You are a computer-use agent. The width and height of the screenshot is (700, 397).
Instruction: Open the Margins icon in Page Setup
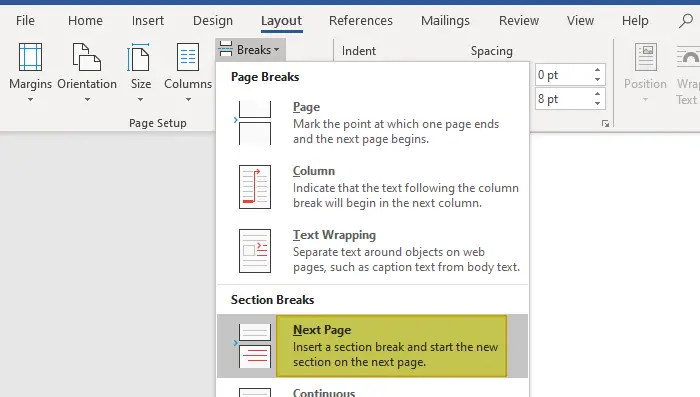(30, 57)
